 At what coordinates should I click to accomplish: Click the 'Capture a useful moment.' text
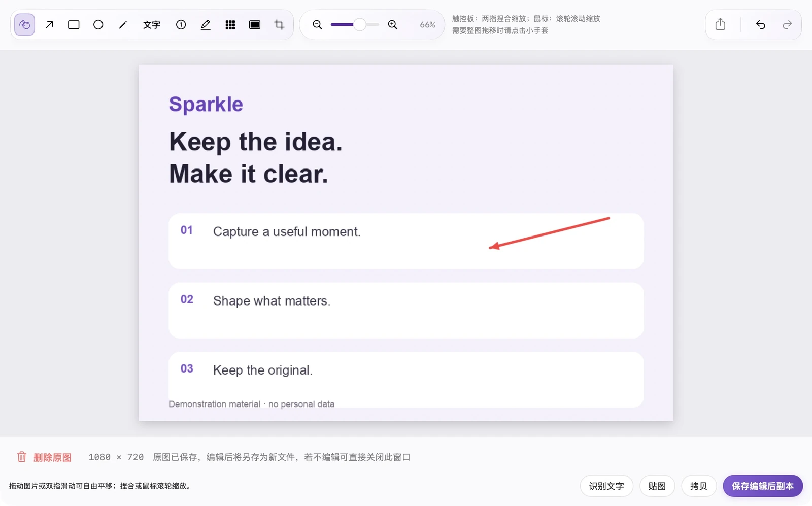287,232
